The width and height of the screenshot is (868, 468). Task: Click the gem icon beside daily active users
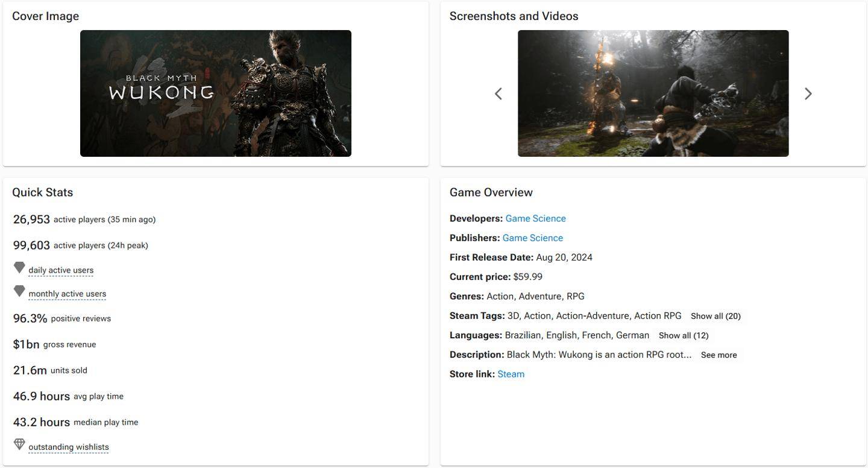(19, 267)
